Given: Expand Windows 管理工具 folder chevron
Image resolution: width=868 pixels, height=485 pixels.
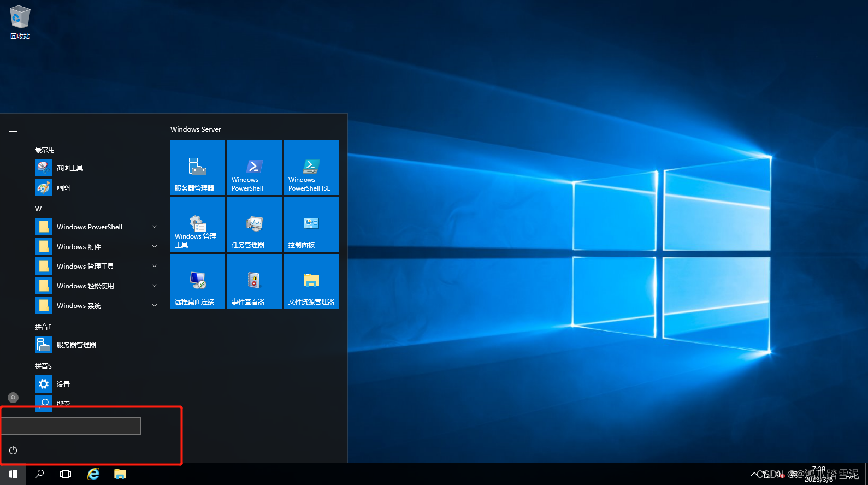Looking at the screenshot, I should click(155, 266).
